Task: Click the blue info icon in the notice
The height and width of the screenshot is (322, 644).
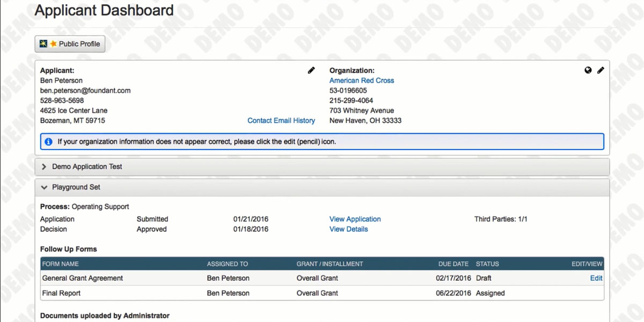Action: [48, 142]
